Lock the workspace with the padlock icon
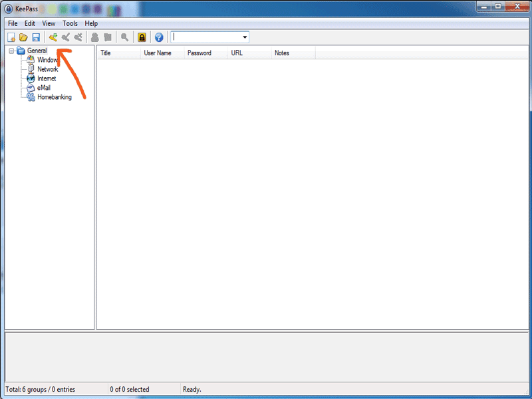 (x=142, y=37)
